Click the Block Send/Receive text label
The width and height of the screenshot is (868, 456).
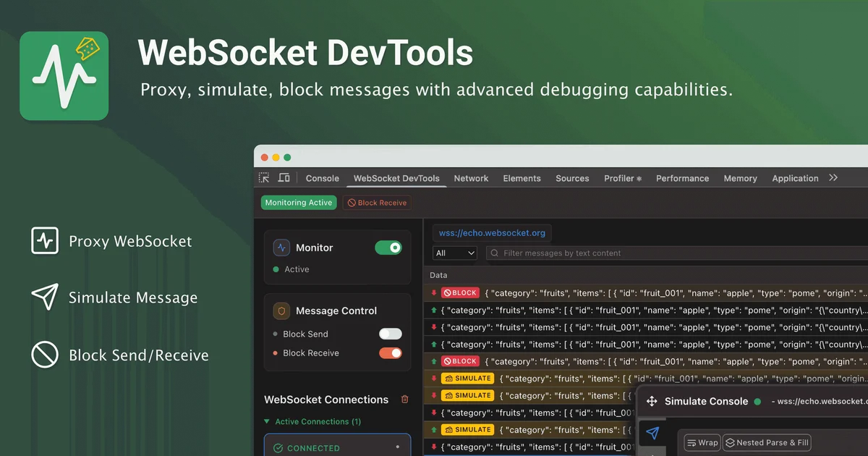tap(139, 355)
